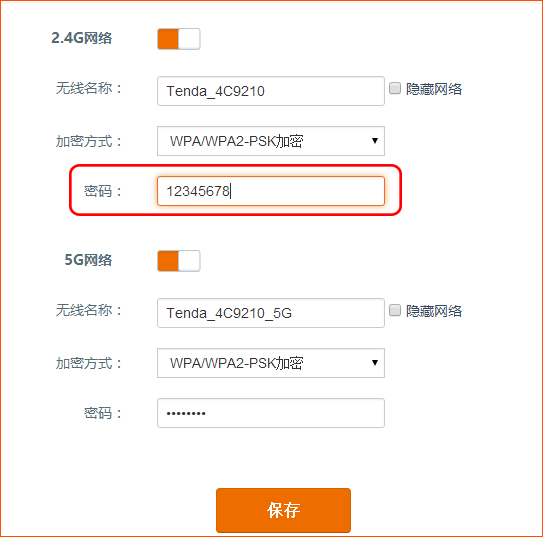Click the 2.4G网络 section heading

[82, 38]
